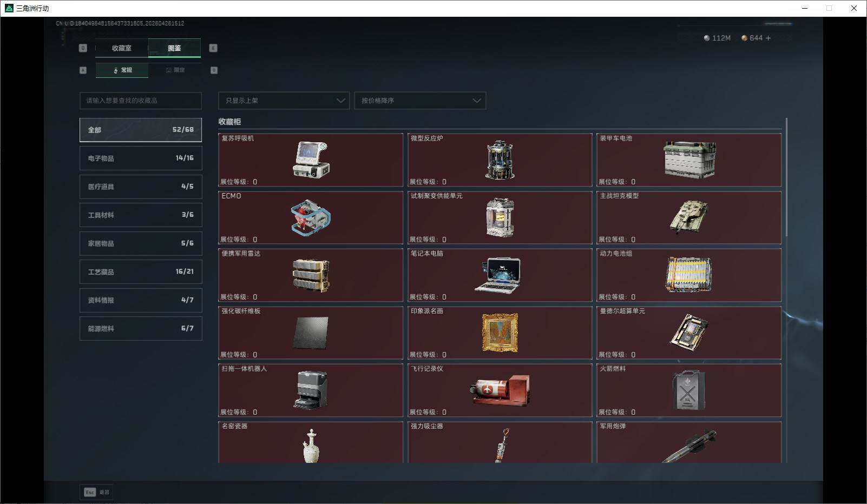Select the 常规 sub-tab

(x=122, y=70)
